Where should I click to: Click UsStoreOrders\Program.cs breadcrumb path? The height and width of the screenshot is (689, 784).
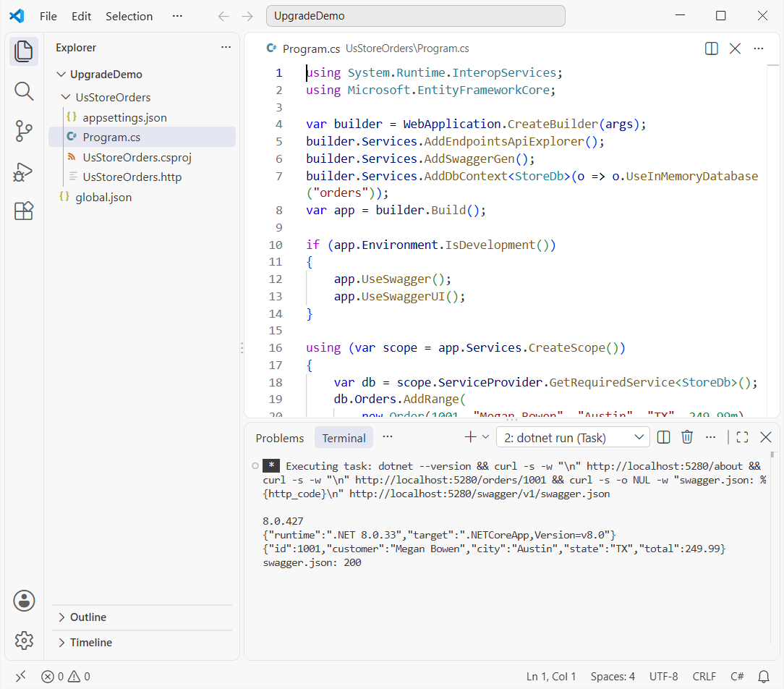click(407, 48)
